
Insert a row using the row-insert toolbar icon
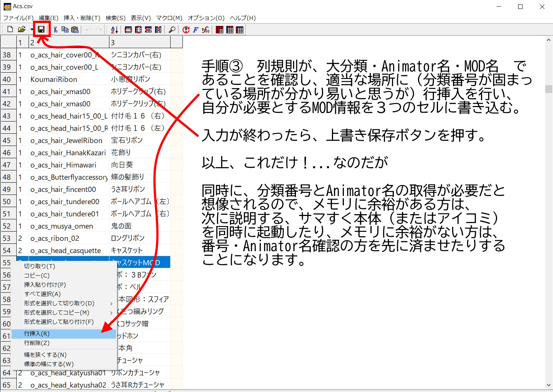(128, 30)
